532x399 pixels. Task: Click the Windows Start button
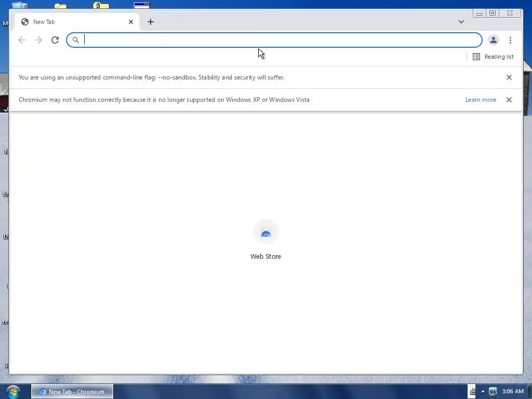[x=13, y=392]
